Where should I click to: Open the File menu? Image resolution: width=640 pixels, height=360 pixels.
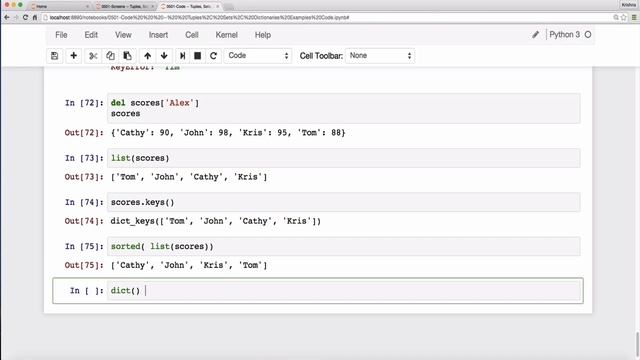click(61, 35)
